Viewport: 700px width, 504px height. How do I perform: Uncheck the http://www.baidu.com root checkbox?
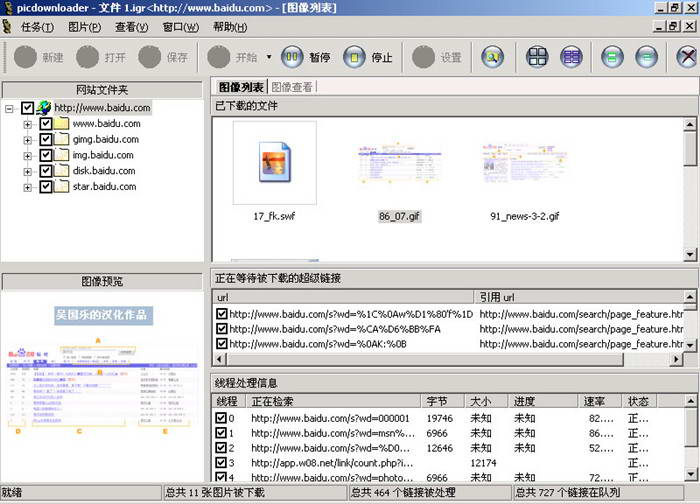click(28, 108)
